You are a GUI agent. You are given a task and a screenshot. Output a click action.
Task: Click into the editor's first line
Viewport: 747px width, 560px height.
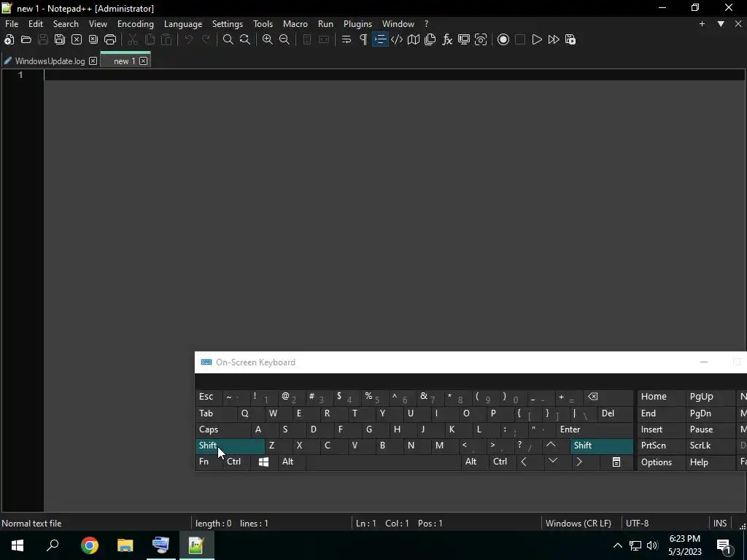tap(395, 75)
